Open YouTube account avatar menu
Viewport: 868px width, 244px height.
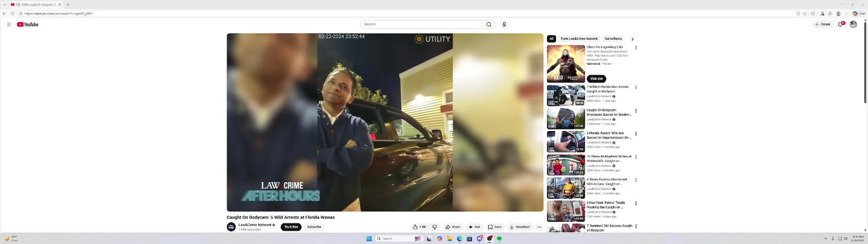pyautogui.click(x=853, y=24)
